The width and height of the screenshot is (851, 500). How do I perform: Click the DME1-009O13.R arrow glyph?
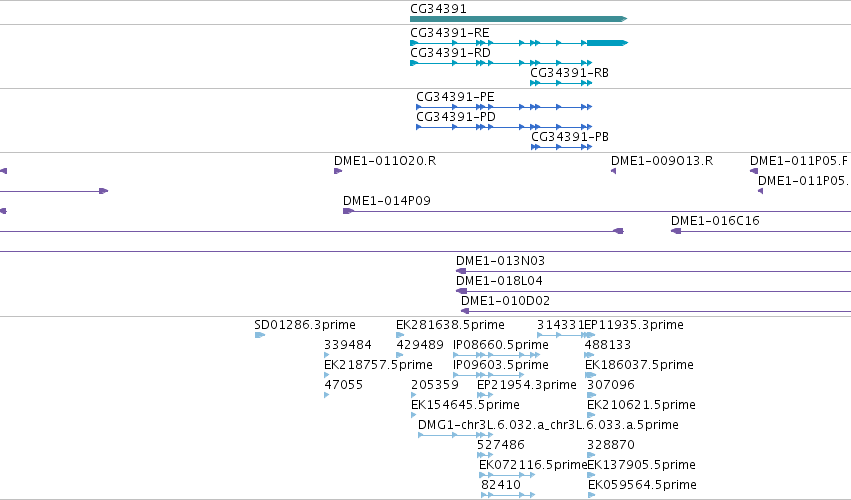pos(613,171)
